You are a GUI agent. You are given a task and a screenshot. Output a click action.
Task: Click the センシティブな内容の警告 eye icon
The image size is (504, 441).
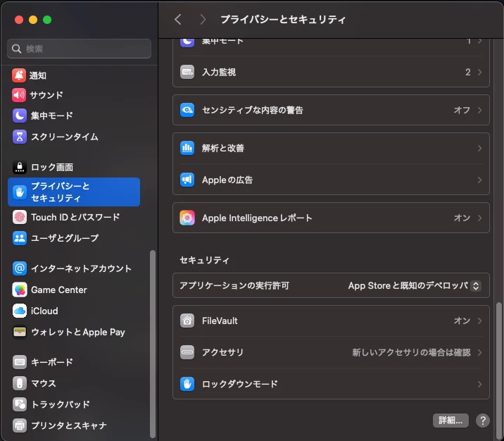tap(187, 110)
